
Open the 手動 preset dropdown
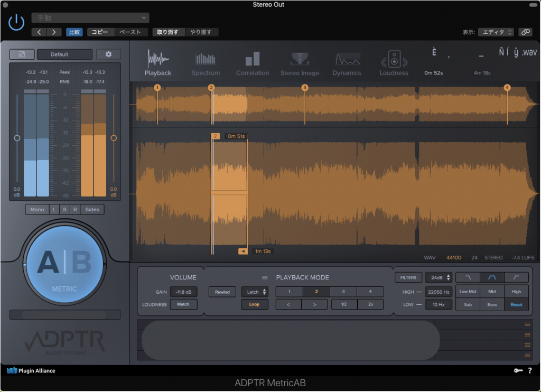pos(90,18)
